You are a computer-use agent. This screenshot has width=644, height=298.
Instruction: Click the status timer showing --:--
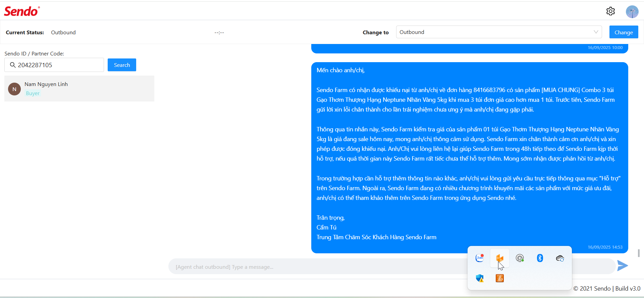tap(219, 33)
